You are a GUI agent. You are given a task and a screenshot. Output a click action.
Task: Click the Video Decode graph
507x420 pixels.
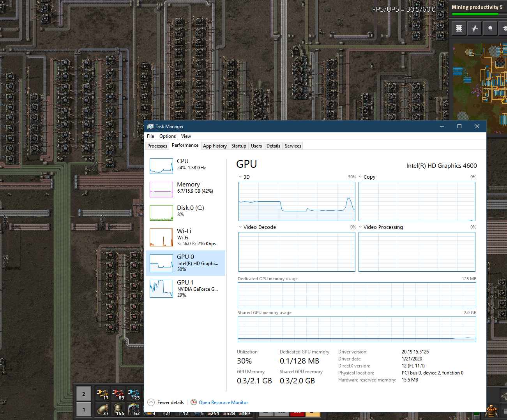pos(297,252)
